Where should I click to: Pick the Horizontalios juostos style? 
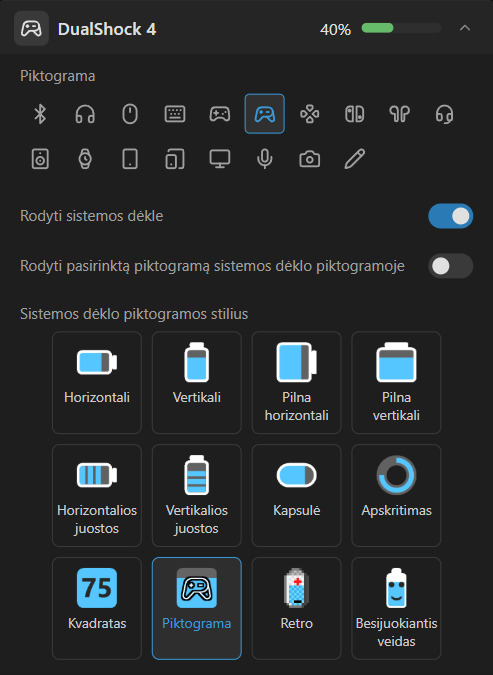pos(97,495)
